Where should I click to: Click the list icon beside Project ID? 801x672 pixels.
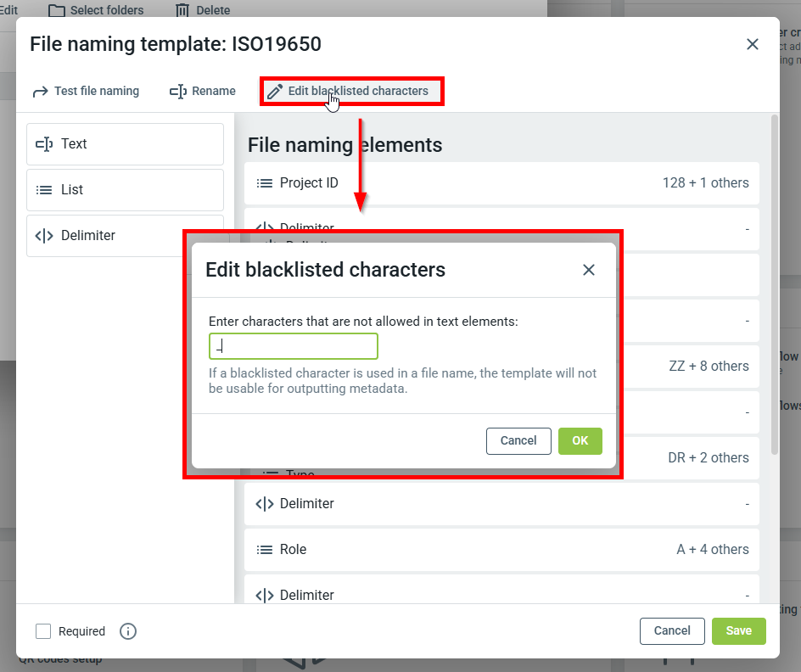tap(264, 183)
